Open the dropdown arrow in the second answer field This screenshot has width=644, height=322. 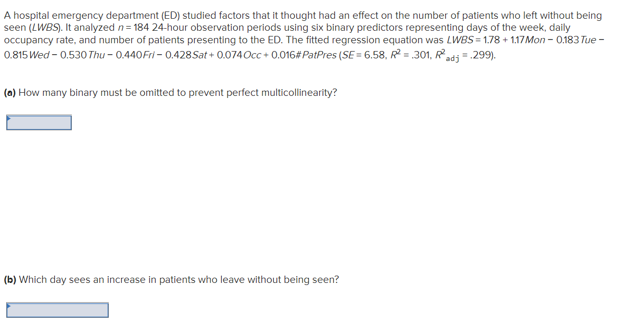[x=8, y=305]
